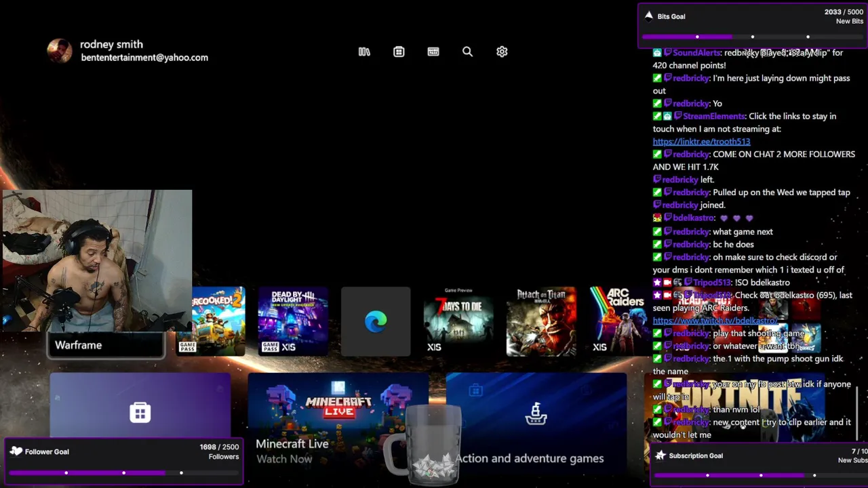
Task: Click the Follower Goal heart icon
Action: (16, 451)
